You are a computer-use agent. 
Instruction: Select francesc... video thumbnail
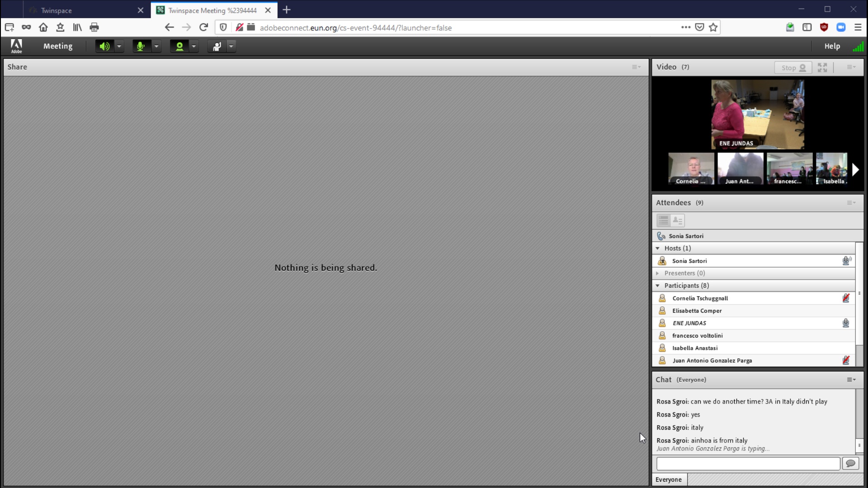coord(789,169)
